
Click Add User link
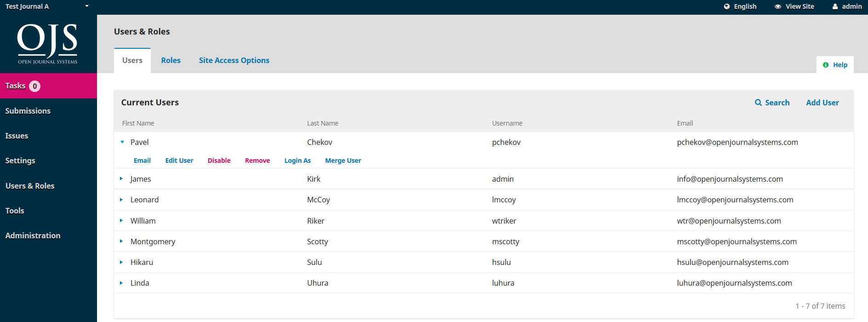click(x=822, y=103)
